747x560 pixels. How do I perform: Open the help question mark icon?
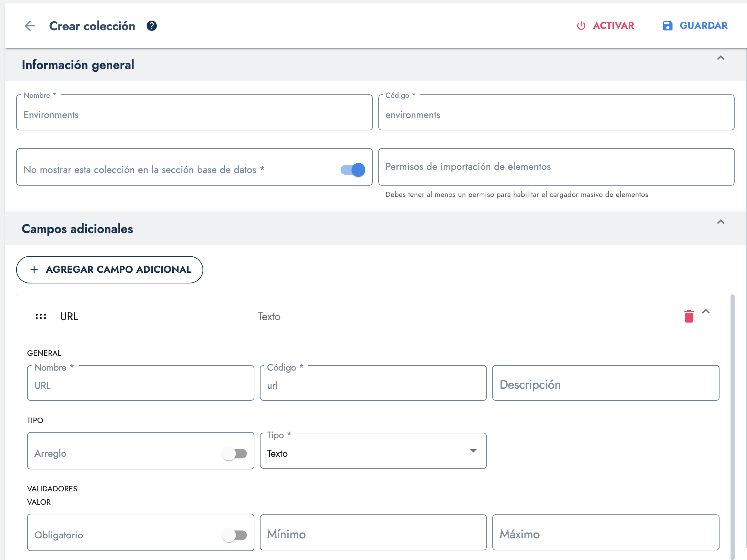click(x=151, y=26)
